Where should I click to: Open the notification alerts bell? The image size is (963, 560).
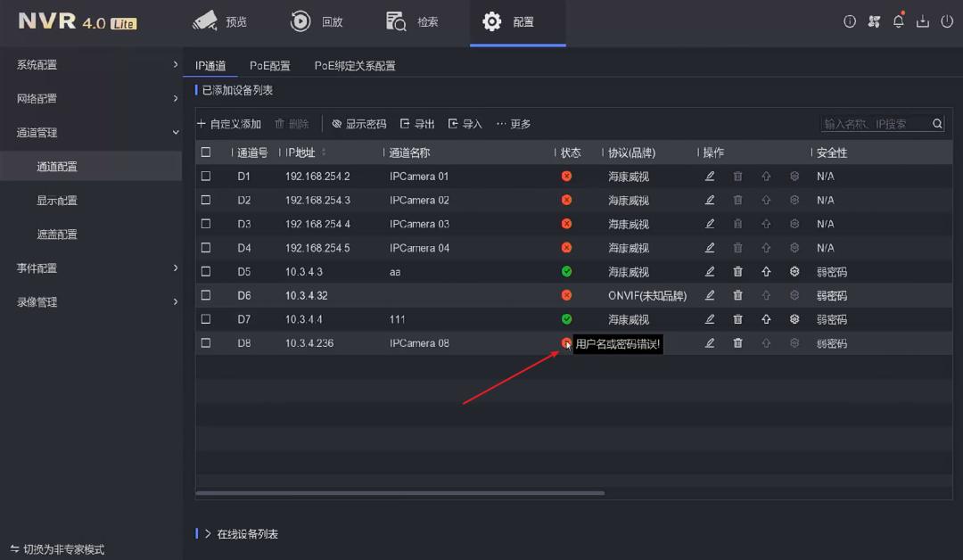[898, 21]
